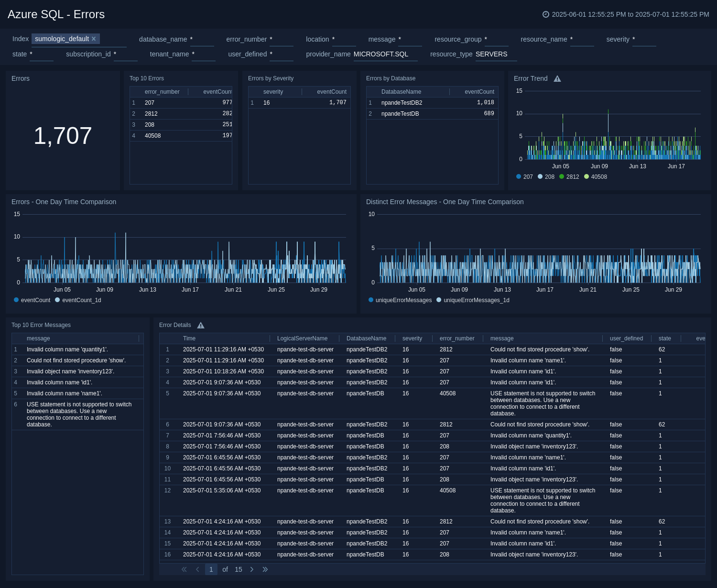This screenshot has height=588, width=717.
Task: Click the Errors - One Day Time Comparison title
Action: click(64, 202)
